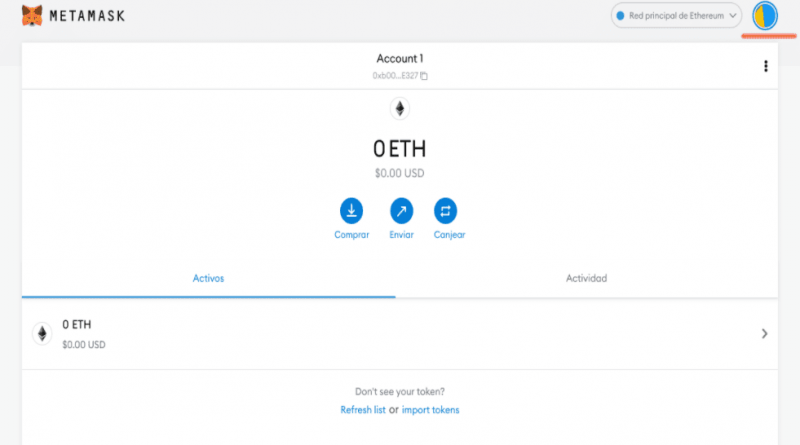
Task: Click the Account 1 name
Action: point(400,58)
